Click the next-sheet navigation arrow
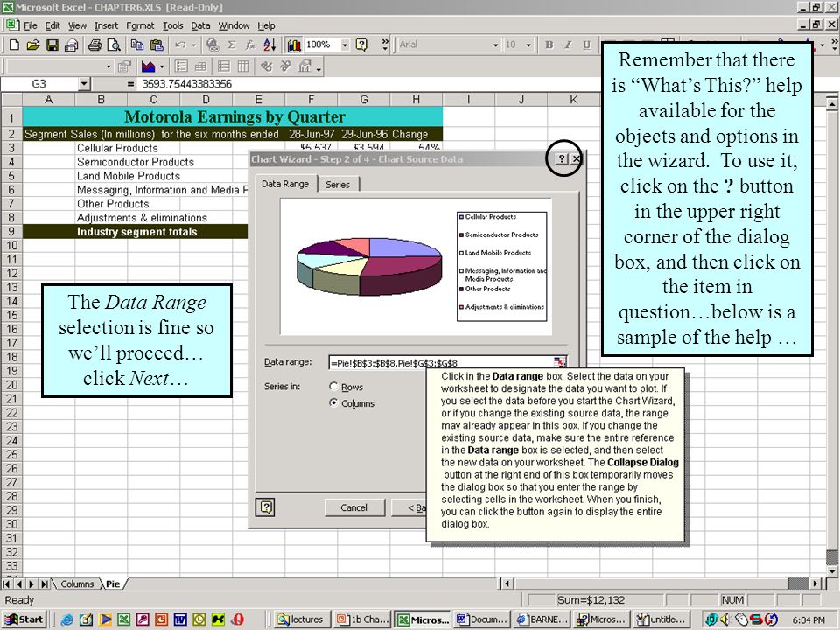The height and width of the screenshot is (630, 840). 31,584
